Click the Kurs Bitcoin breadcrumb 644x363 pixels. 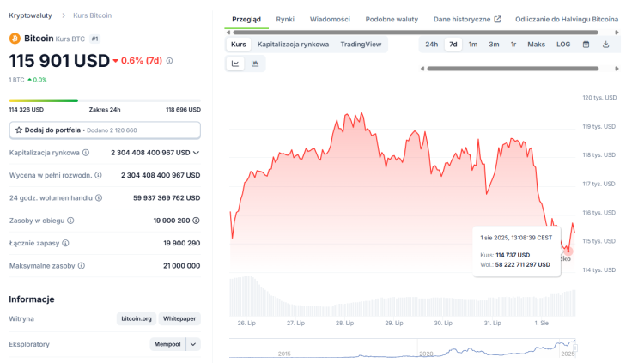click(93, 15)
